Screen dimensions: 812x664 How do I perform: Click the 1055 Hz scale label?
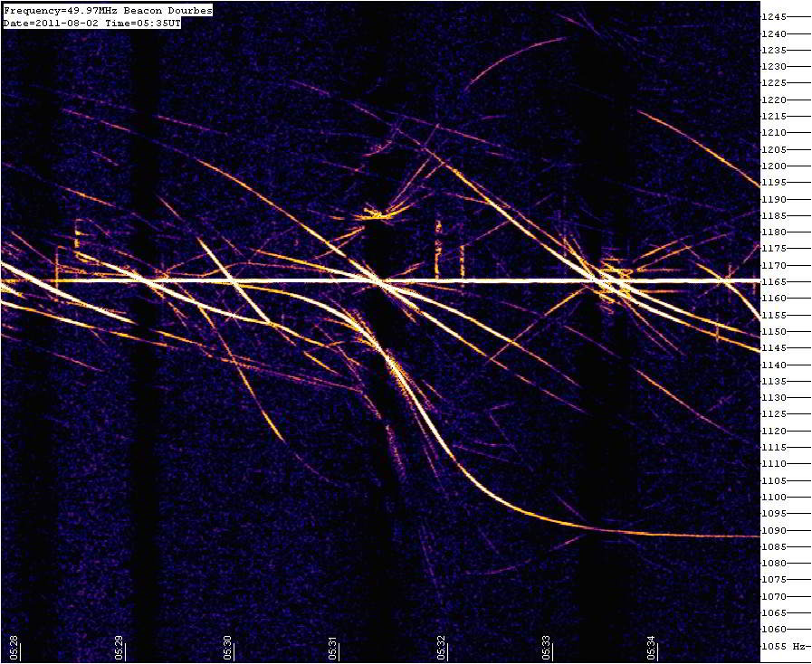pyautogui.click(x=784, y=647)
